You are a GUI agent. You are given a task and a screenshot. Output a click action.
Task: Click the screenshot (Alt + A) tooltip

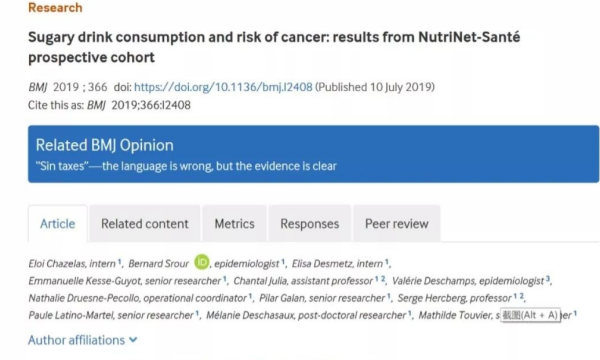tap(530, 315)
